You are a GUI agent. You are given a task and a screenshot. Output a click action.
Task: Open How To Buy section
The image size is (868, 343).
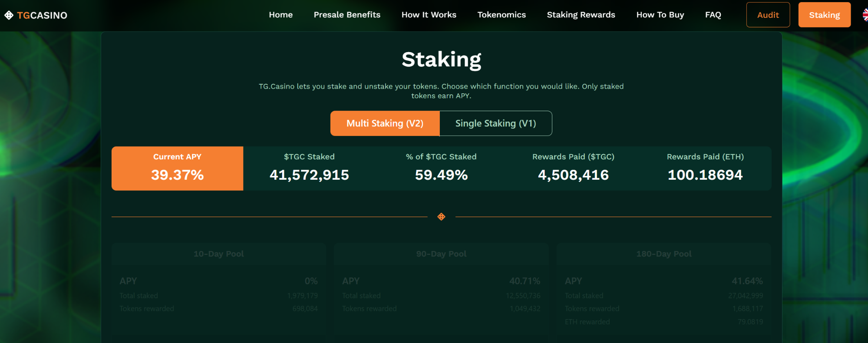click(x=660, y=15)
